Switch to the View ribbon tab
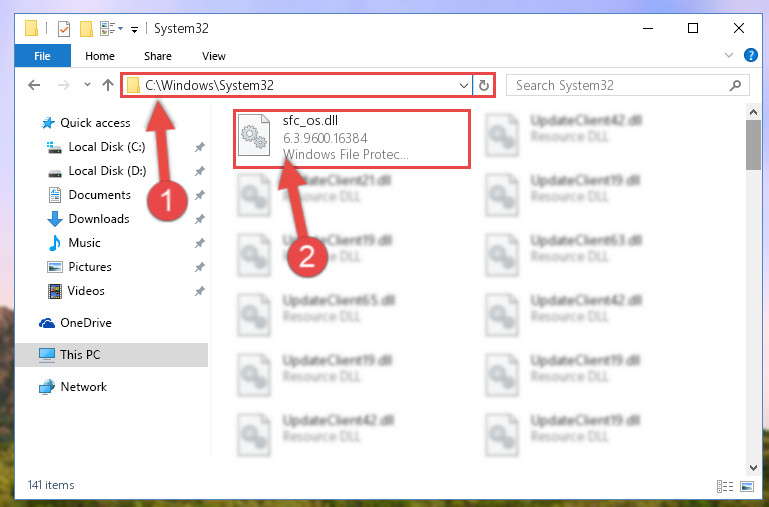The image size is (769, 507). 214,56
